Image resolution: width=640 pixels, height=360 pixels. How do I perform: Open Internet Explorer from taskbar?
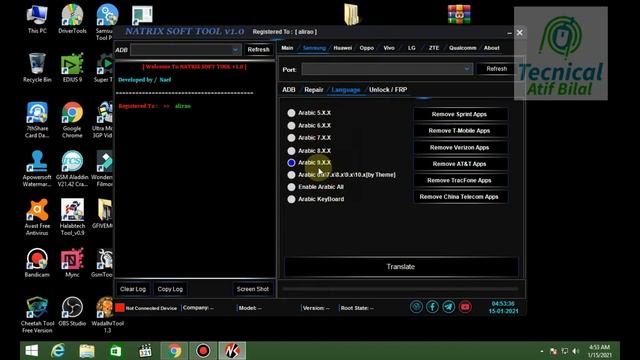pyautogui.click(x=58, y=351)
